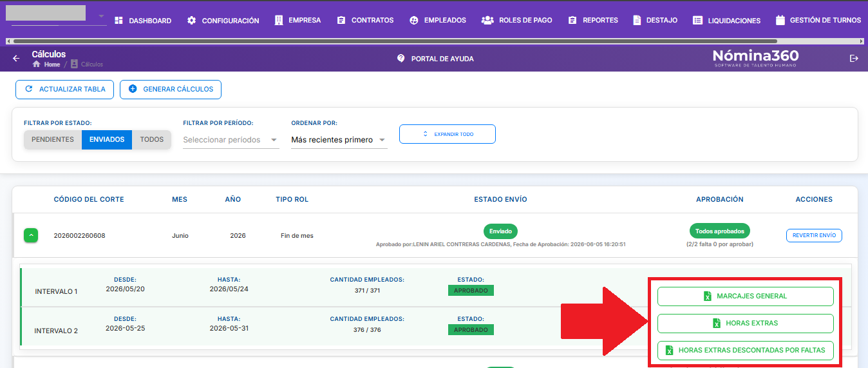Click the employee count 371 / 371
The image size is (868, 368).
(367, 291)
